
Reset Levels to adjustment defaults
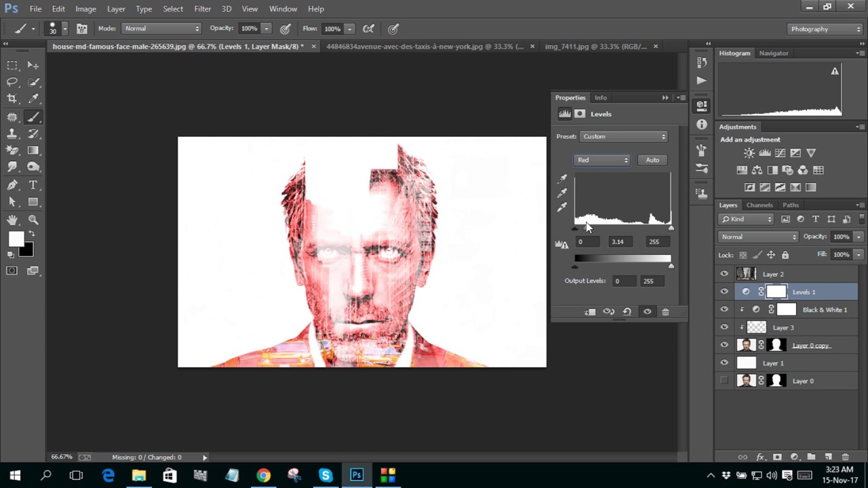627,312
